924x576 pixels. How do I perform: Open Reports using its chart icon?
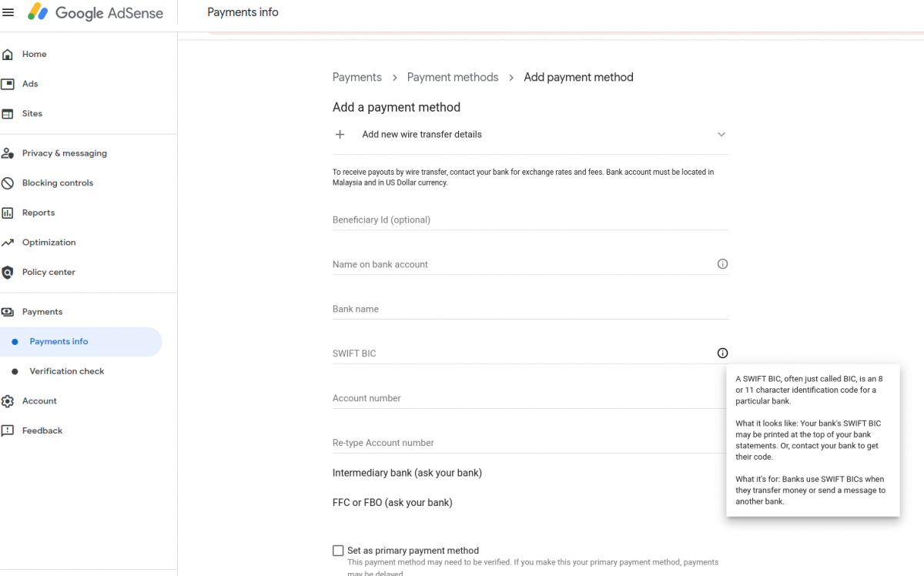8,213
